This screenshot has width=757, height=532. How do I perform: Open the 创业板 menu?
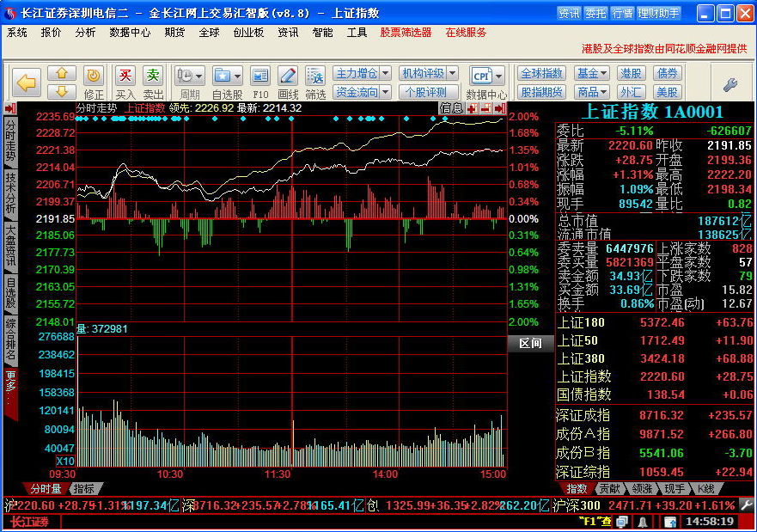coord(248,33)
